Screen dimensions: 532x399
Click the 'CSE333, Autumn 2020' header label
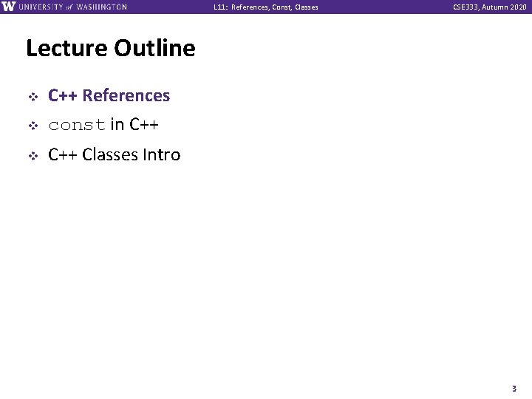(x=490, y=7)
